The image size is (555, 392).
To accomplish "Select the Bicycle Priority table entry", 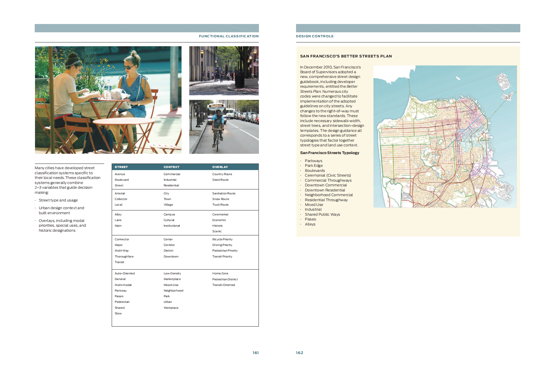I will tap(222, 239).
